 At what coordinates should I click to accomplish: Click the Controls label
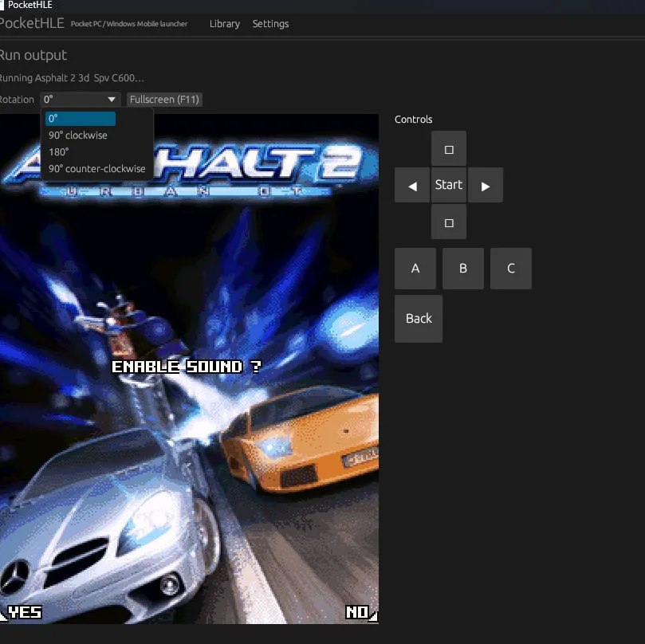click(413, 120)
